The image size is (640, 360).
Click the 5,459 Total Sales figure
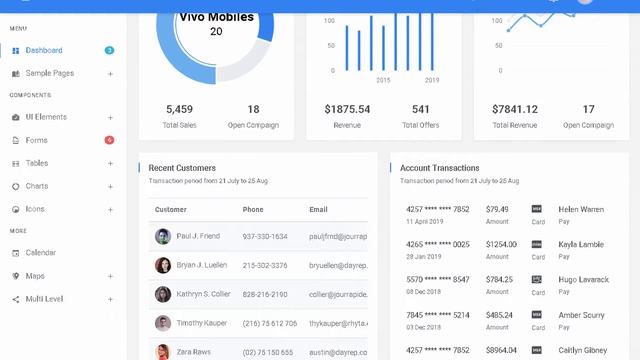pyautogui.click(x=179, y=109)
